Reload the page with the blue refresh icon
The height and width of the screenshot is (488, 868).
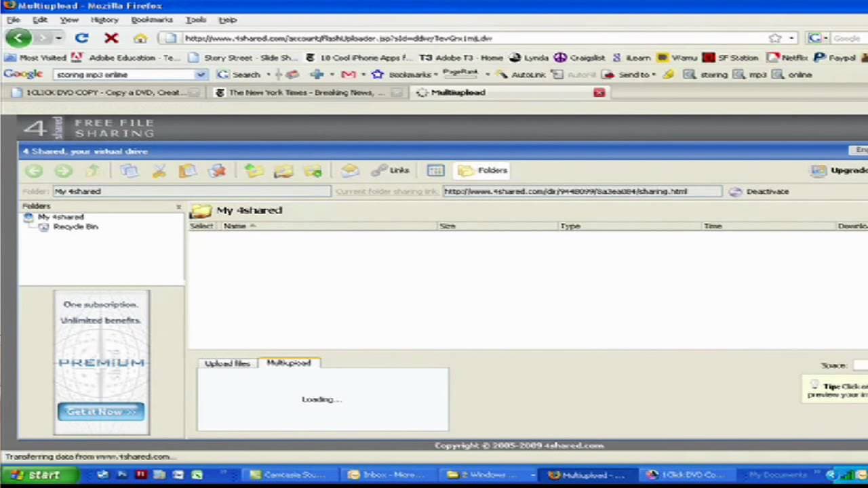click(x=81, y=38)
